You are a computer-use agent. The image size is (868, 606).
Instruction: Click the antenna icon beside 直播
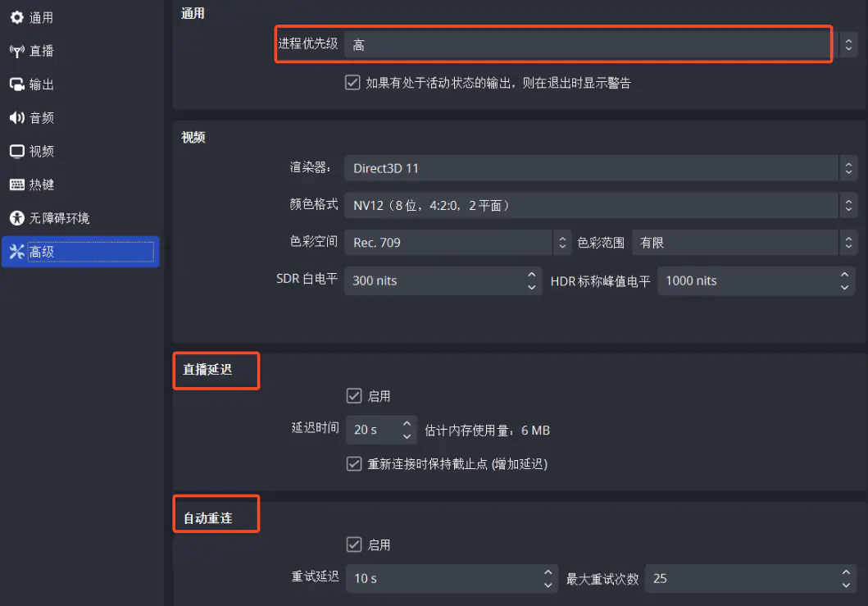[x=17, y=52]
